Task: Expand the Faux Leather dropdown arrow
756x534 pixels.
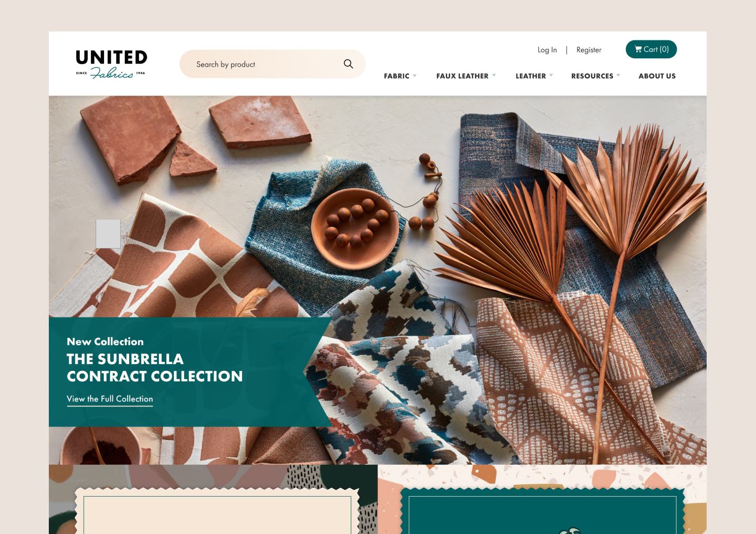Action: [494, 76]
